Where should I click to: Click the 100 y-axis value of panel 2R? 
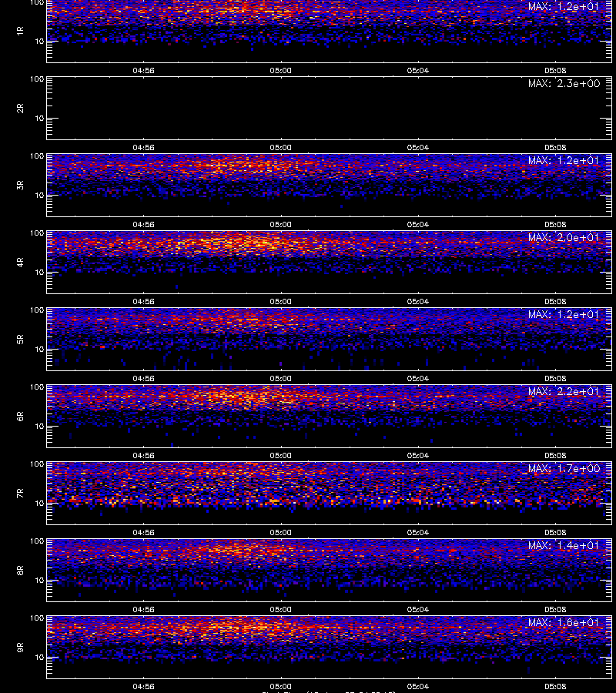coord(37,79)
